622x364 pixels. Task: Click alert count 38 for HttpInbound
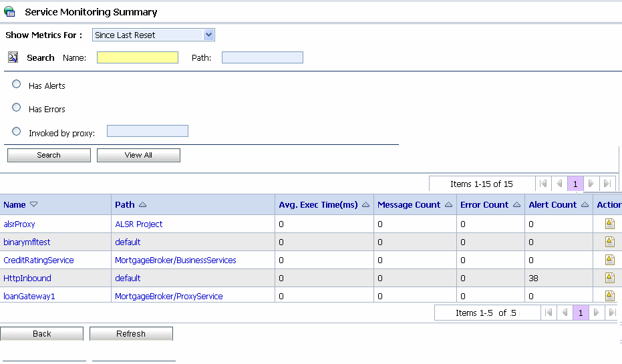click(533, 279)
